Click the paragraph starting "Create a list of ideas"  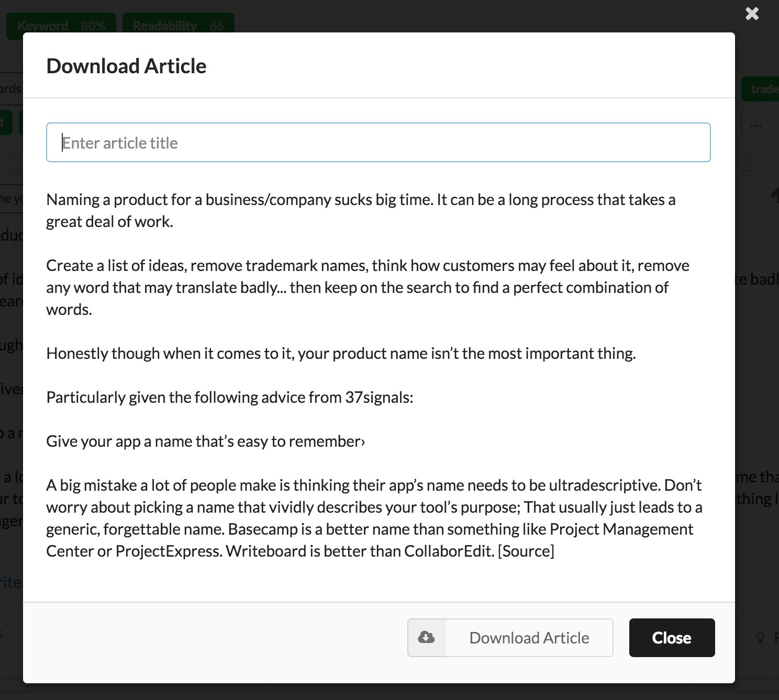[367, 287]
